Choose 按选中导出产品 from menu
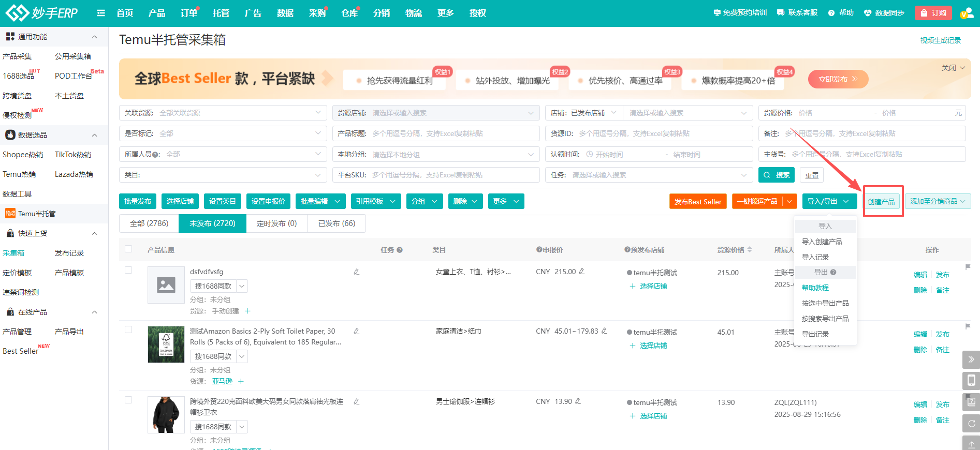 (x=825, y=303)
